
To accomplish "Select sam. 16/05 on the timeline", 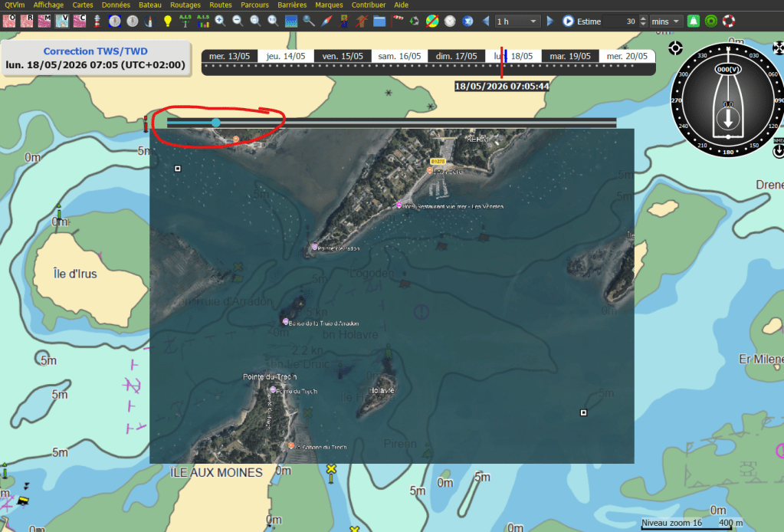I will click(399, 56).
